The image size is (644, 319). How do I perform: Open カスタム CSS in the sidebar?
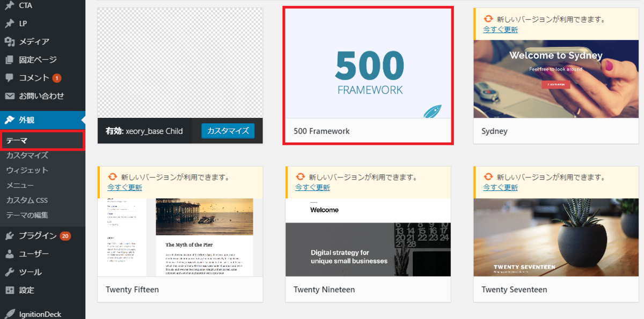[27, 201]
